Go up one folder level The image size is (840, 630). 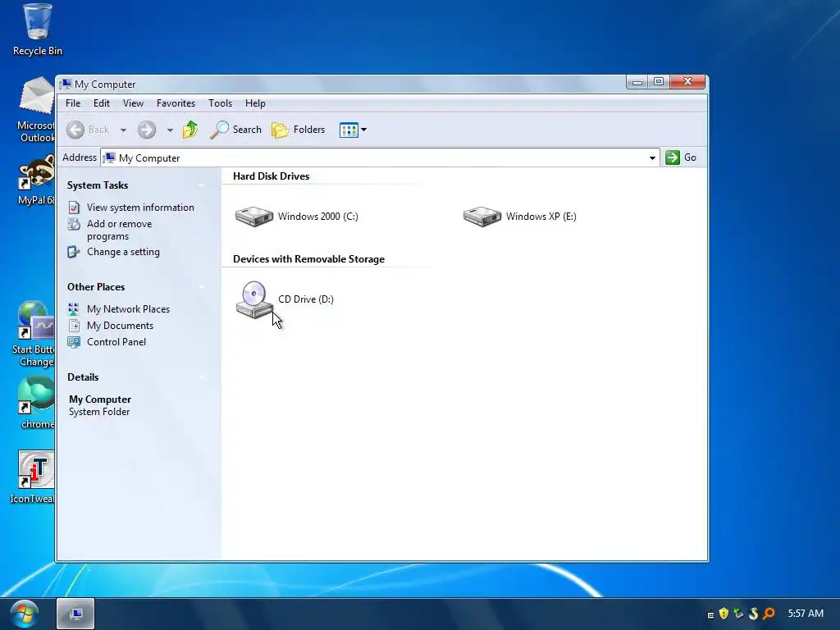click(190, 130)
